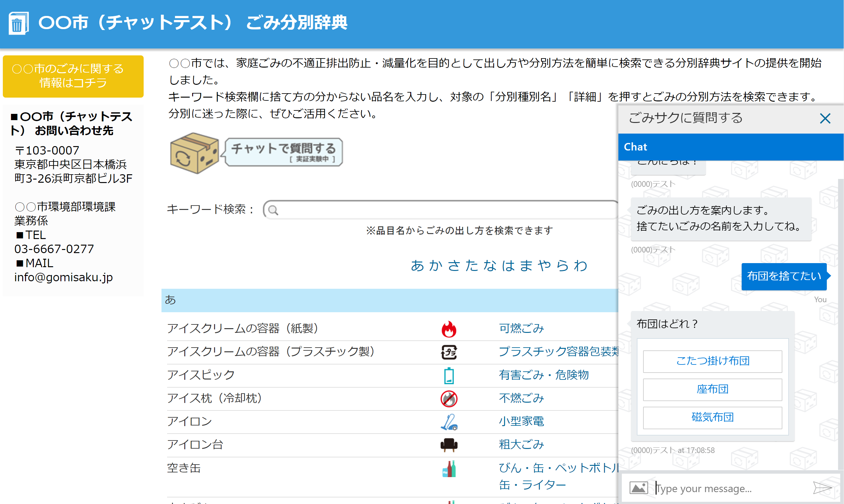Focus the キーワード検索 search field
The width and height of the screenshot is (844, 504).
tap(442, 210)
